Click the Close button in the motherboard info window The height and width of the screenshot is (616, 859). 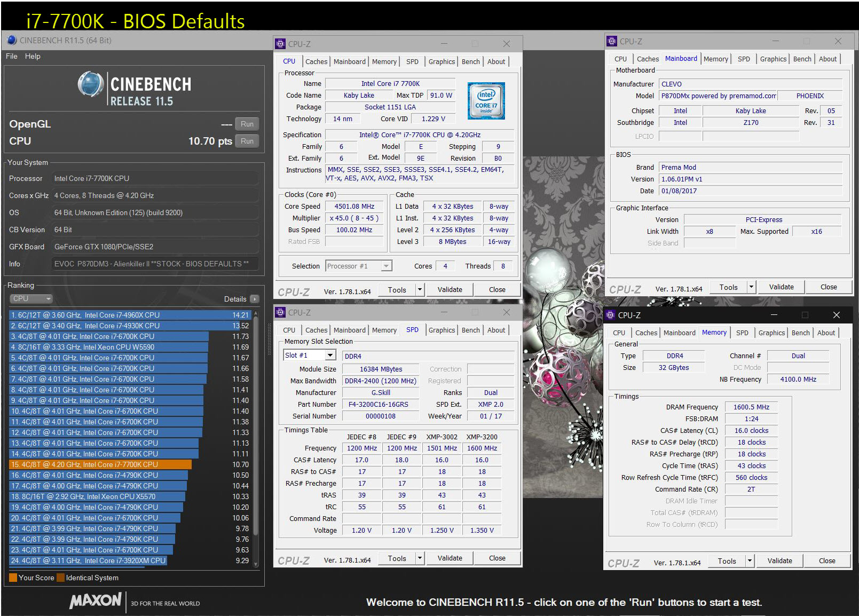pyautogui.click(x=829, y=287)
